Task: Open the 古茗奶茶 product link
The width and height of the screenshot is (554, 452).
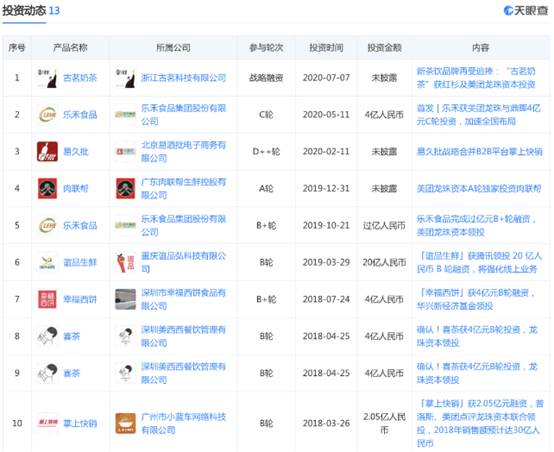Action: tap(80, 78)
